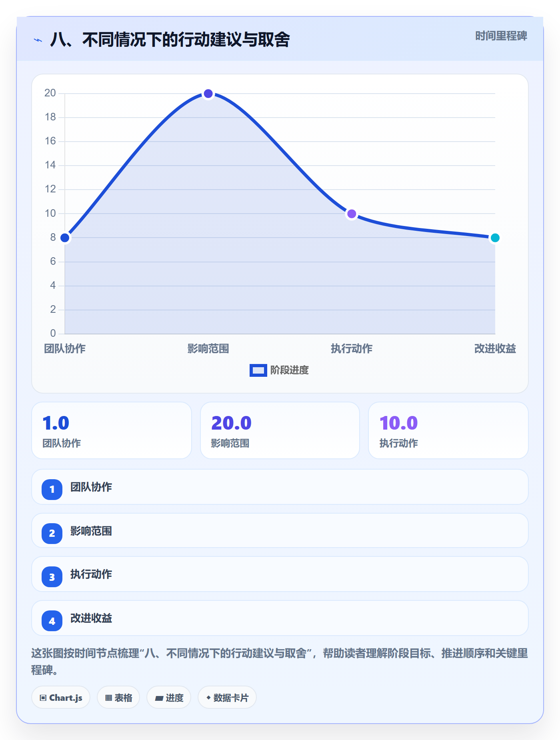Open the 执行动作 list row text
Image resolution: width=560 pixels, height=740 pixels.
91,574
